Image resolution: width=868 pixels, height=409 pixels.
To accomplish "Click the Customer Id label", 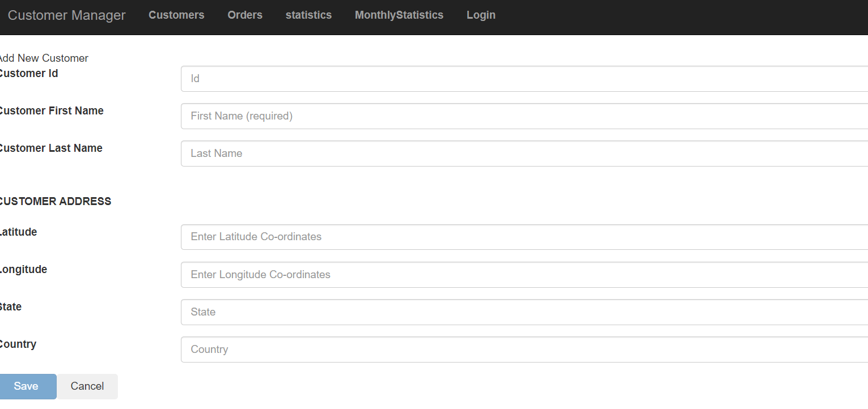I will [x=28, y=74].
